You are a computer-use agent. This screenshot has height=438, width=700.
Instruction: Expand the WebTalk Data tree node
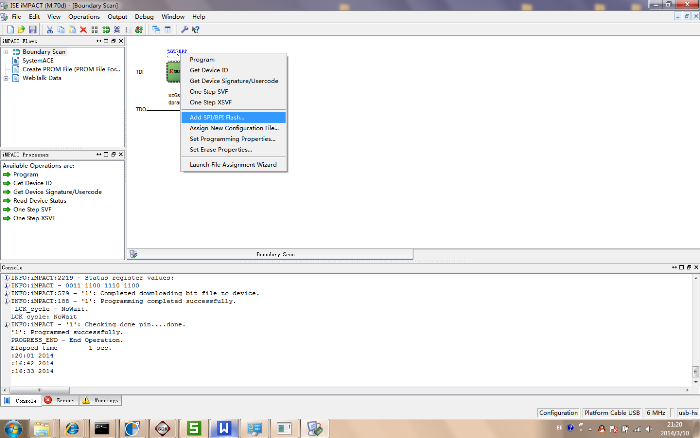(6, 77)
